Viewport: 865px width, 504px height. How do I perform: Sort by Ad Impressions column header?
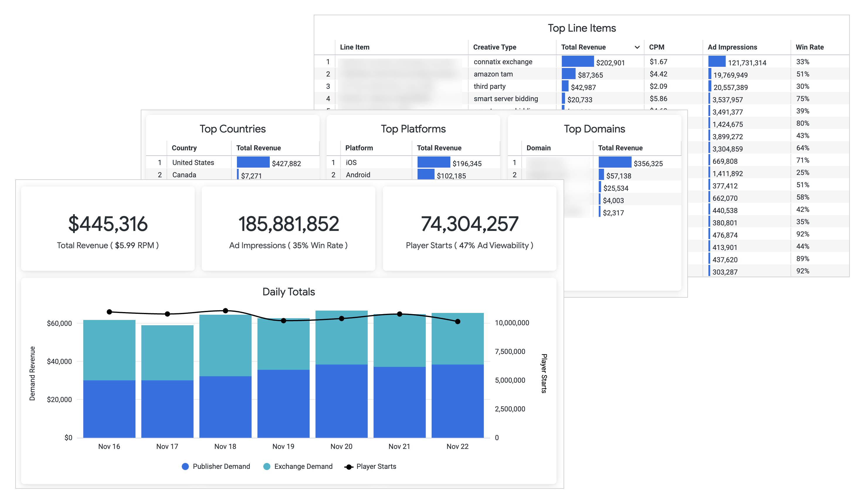click(x=732, y=47)
